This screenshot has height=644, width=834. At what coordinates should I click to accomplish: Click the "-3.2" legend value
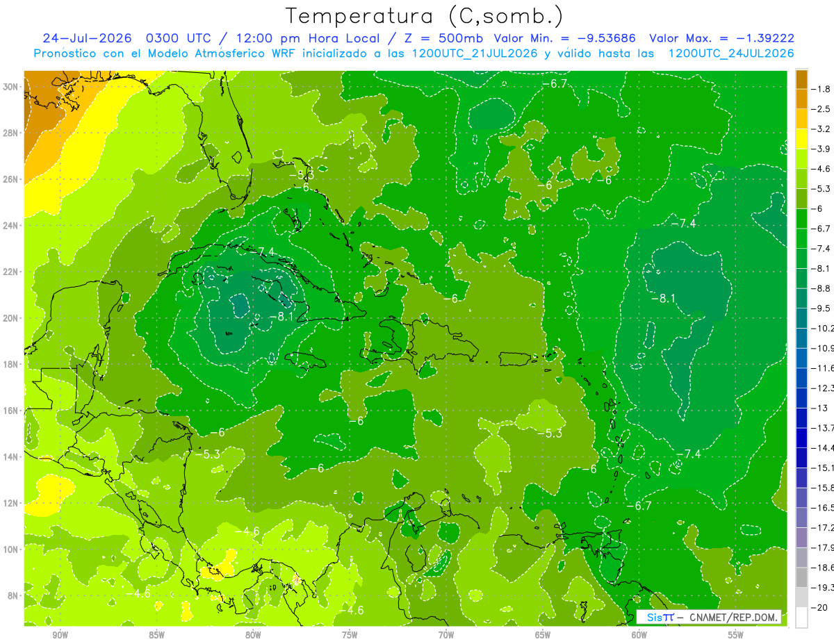pos(822,129)
